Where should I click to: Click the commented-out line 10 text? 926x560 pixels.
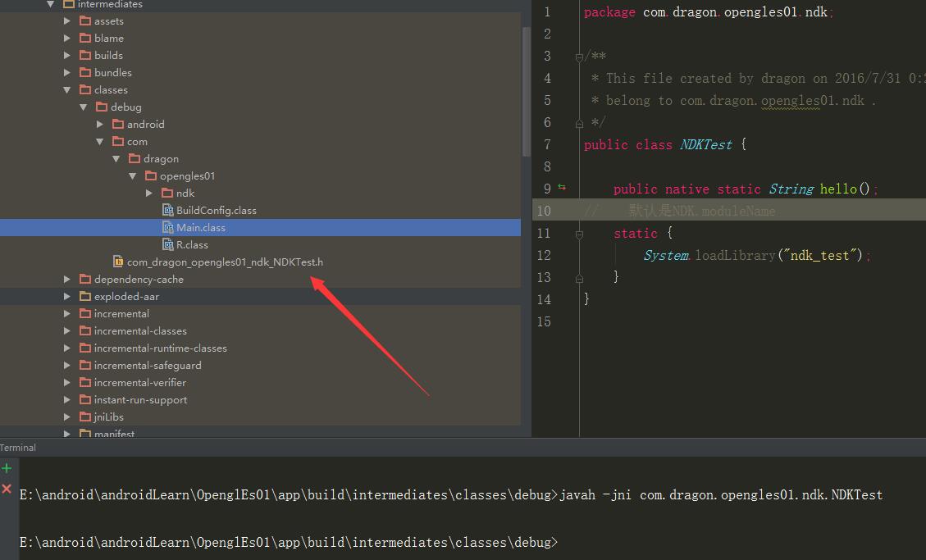click(x=679, y=211)
